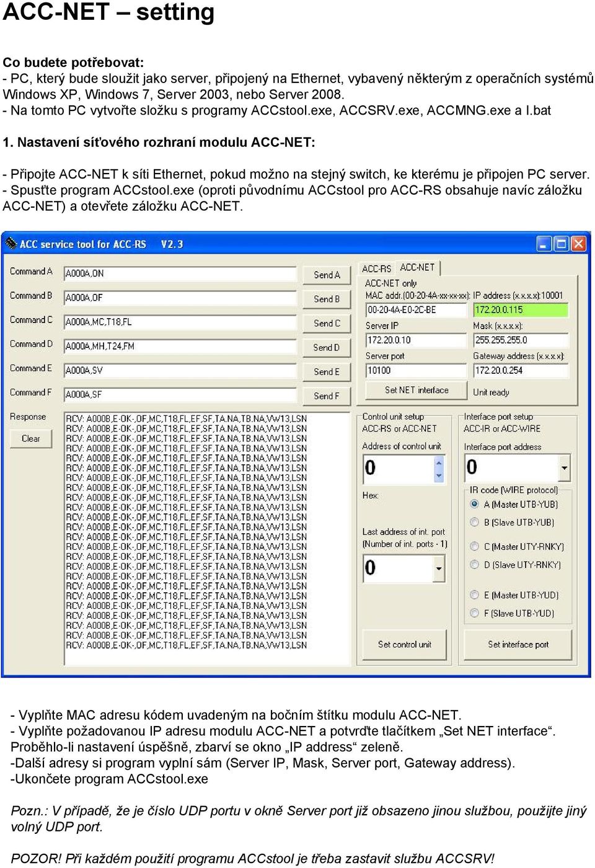Click the Set interface port button
Viewport: 595px width, 868px height.
tap(518, 645)
